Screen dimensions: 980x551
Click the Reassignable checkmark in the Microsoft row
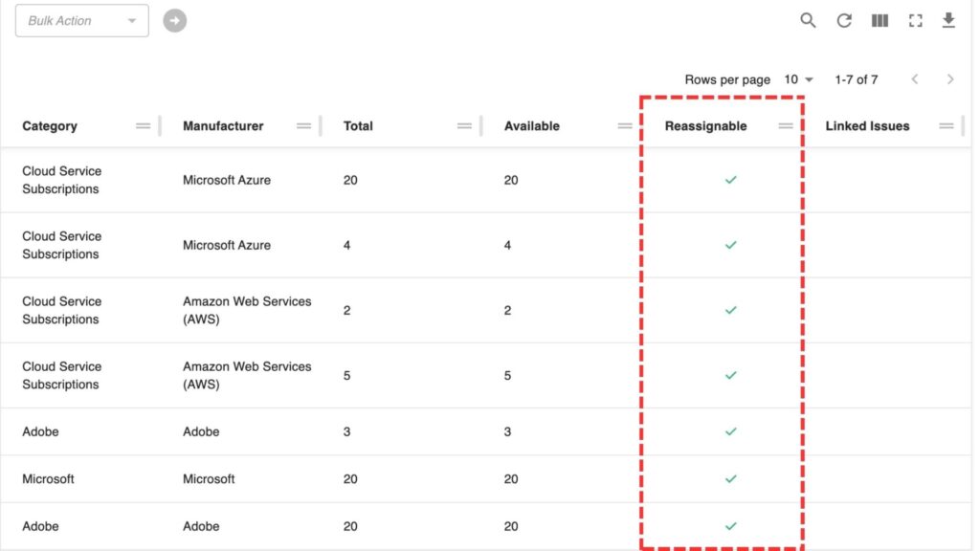pyautogui.click(x=730, y=478)
